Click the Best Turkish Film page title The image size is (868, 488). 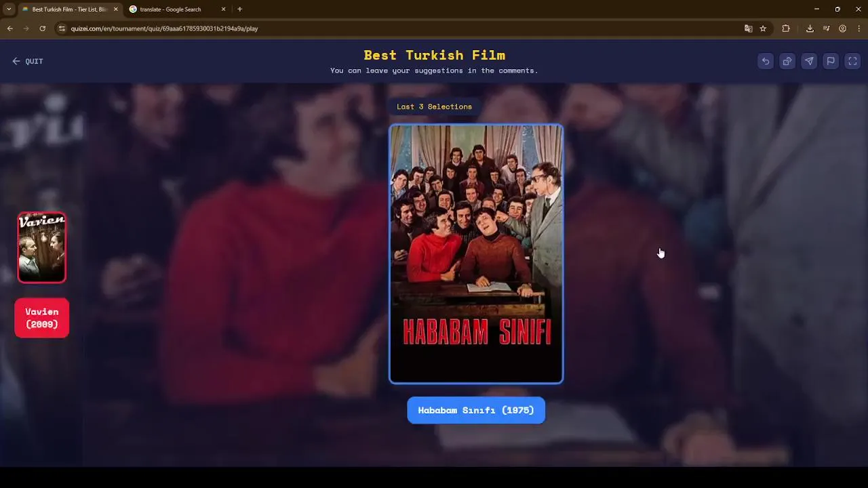(x=434, y=55)
